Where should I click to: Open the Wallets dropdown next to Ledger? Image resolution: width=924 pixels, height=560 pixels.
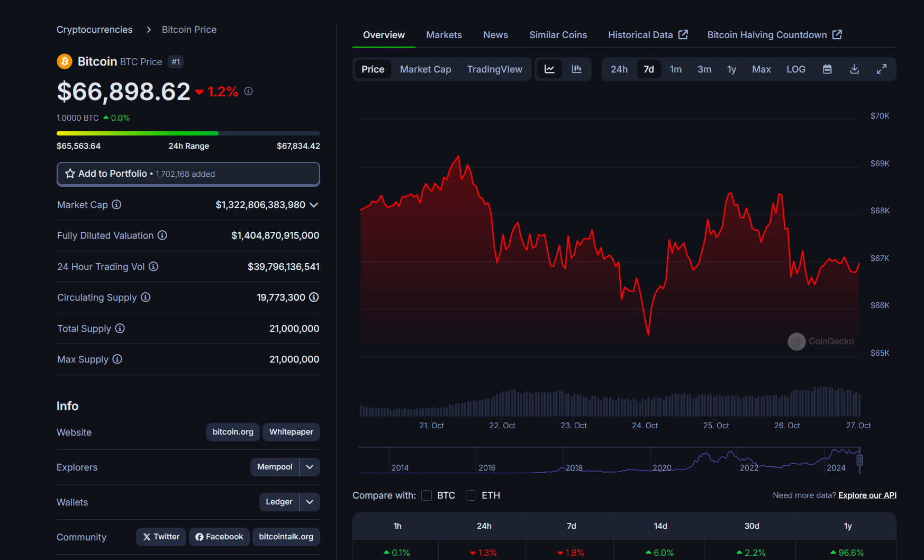(310, 502)
